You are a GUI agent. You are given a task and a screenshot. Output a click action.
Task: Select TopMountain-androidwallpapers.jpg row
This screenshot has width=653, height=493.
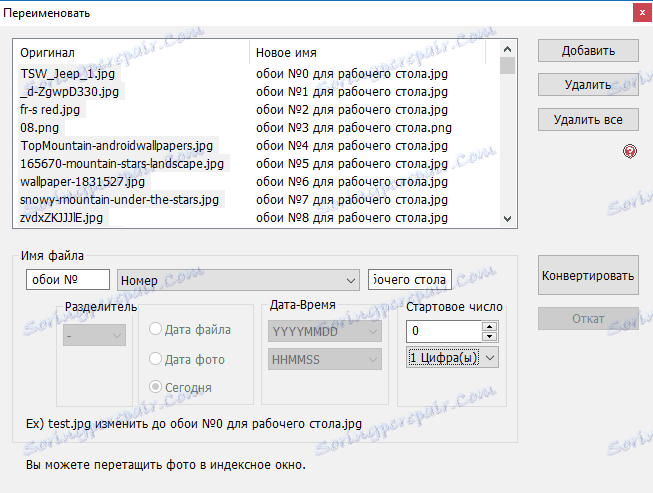(117, 146)
